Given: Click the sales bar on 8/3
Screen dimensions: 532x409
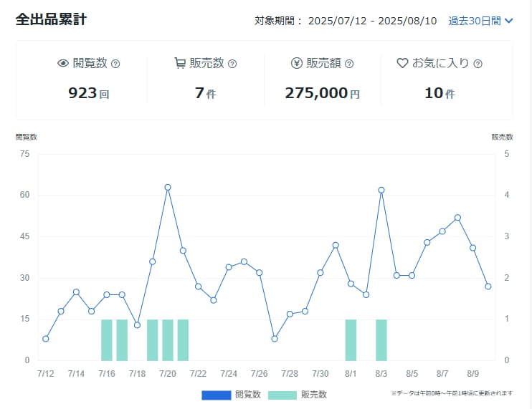Looking at the screenshot, I should tap(381, 340).
